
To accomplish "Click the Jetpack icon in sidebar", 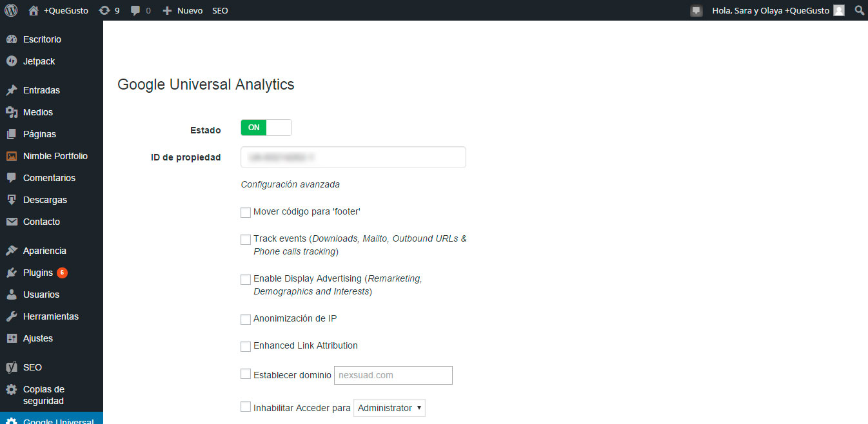I will click(12, 61).
